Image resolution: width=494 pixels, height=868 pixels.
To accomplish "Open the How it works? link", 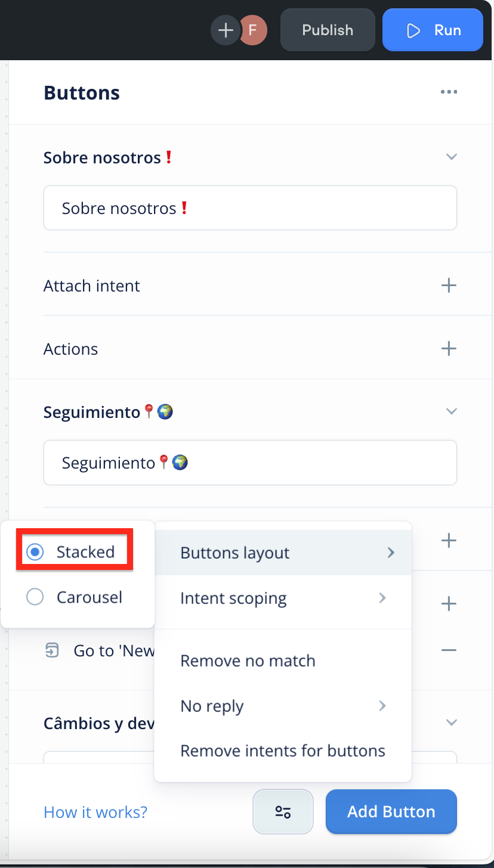I will tap(95, 812).
